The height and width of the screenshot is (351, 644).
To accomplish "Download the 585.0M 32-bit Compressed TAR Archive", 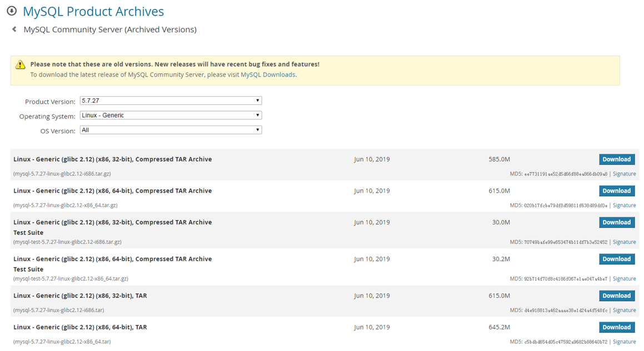I will point(616,159).
